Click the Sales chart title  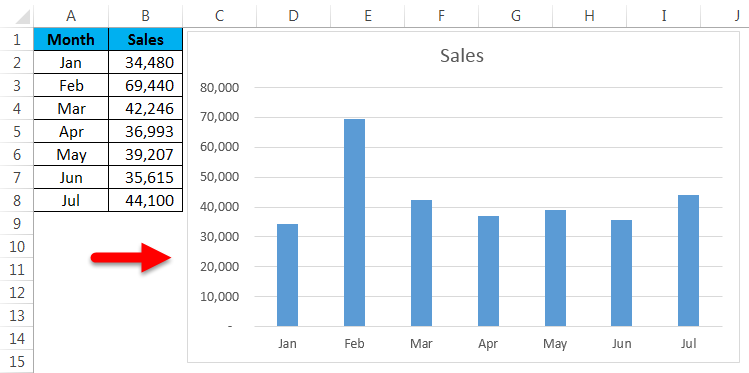tap(462, 56)
